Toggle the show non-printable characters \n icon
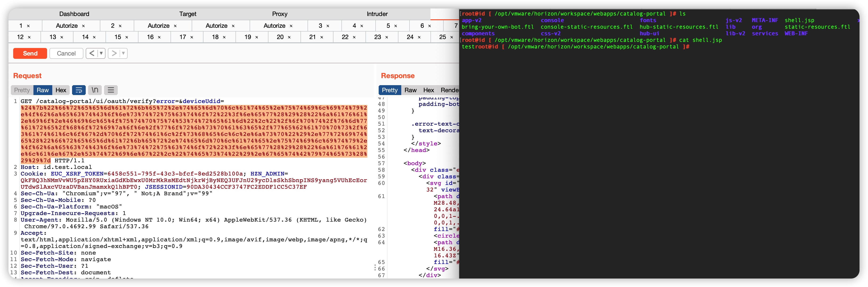 tap(95, 90)
